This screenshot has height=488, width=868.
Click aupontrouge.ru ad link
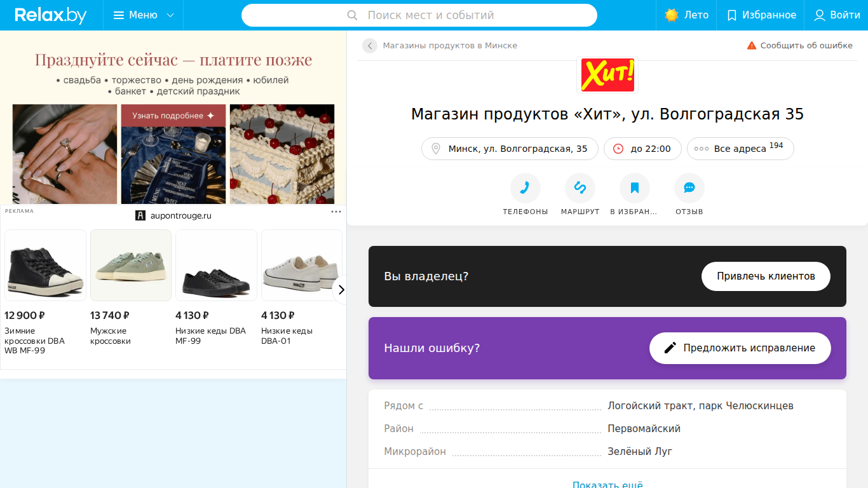180,215
